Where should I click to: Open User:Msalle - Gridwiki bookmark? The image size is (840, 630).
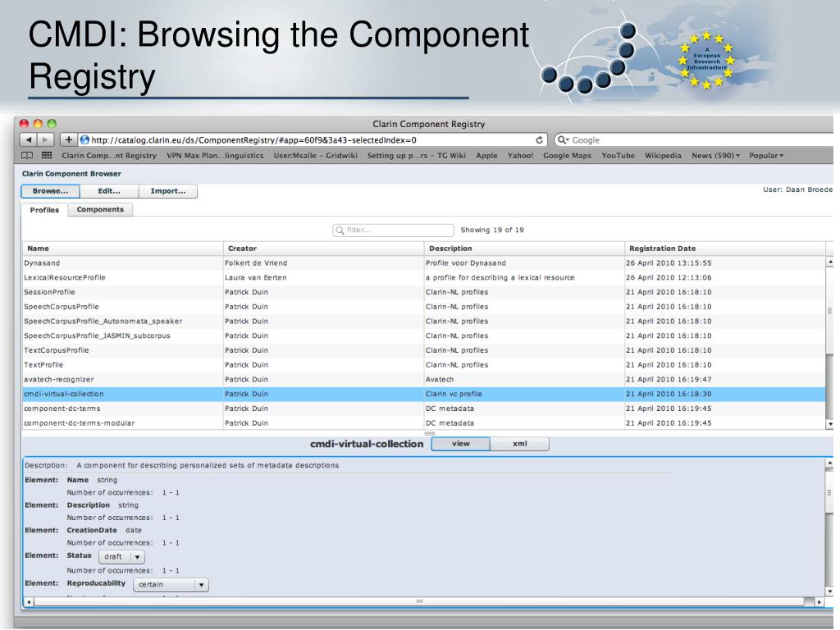(x=316, y=155)
